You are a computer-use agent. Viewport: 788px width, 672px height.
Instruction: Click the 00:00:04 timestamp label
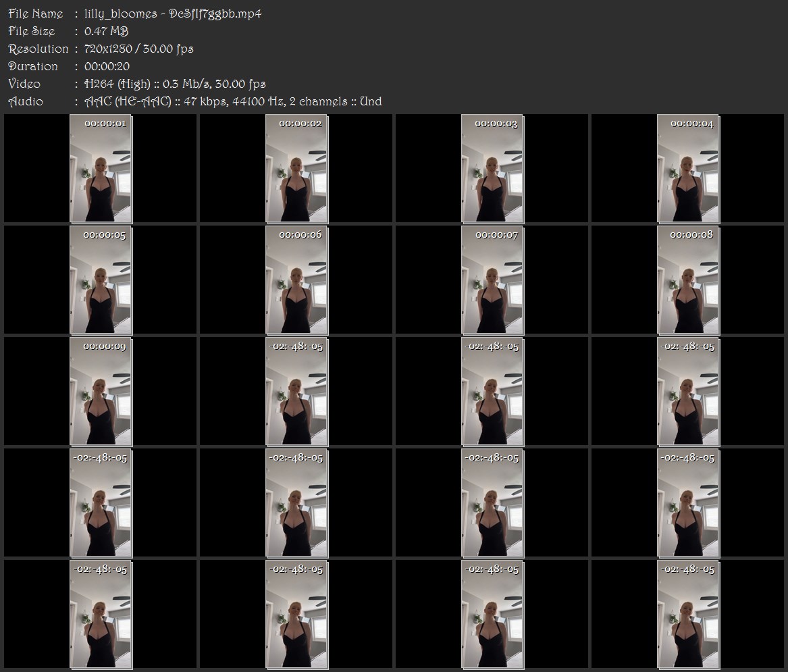click(x=692, y=124)
